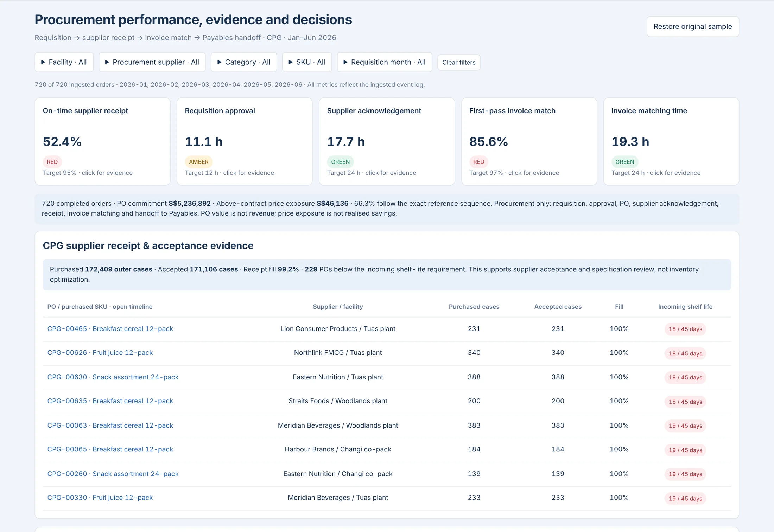Open CPG-00065 Breakfast cereal 12-pack link
This screenshot has width=774, height=532.
(x=110, y=449)
